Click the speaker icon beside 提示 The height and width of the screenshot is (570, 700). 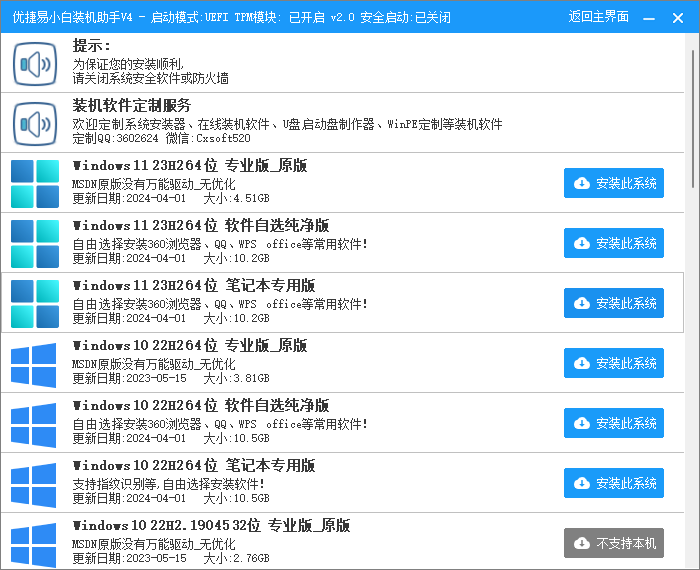click(x=35, y=64)
